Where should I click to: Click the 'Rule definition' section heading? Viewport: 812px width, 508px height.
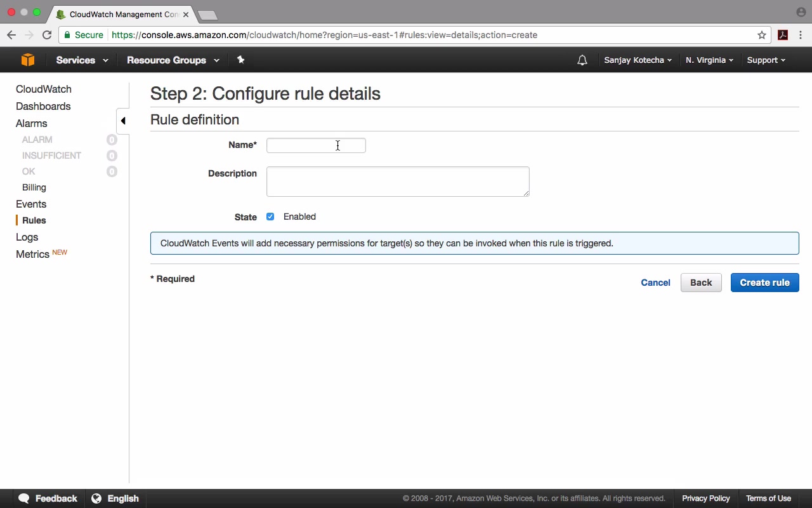[x=195, y=119]
